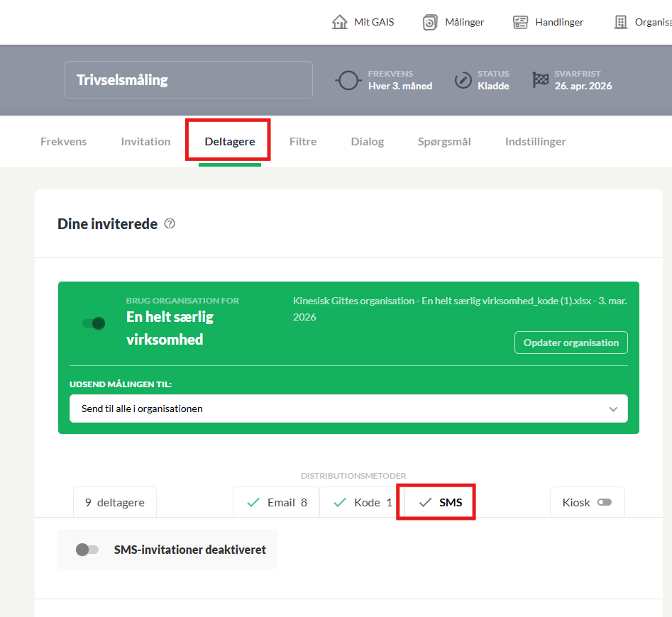Select the Kode 1 distribution method
Viewport: 672px width, 617px height.
pos(362,502)
